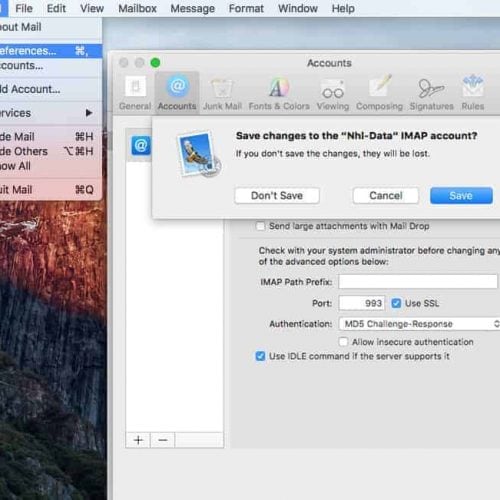Choose Hide Mail menu entry

pyautogui.click(x=51, y=137)
